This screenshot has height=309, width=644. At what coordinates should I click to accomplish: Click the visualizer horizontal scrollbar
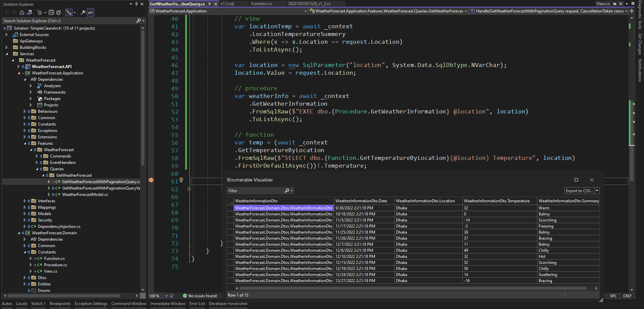point(413,288)
